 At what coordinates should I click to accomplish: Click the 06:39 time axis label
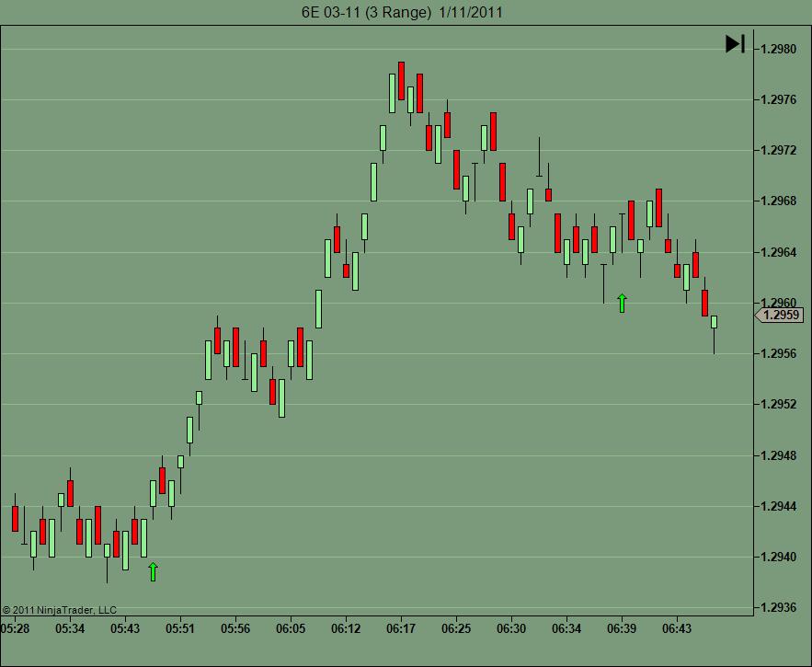pyautogui.click(x=622, y=628)
